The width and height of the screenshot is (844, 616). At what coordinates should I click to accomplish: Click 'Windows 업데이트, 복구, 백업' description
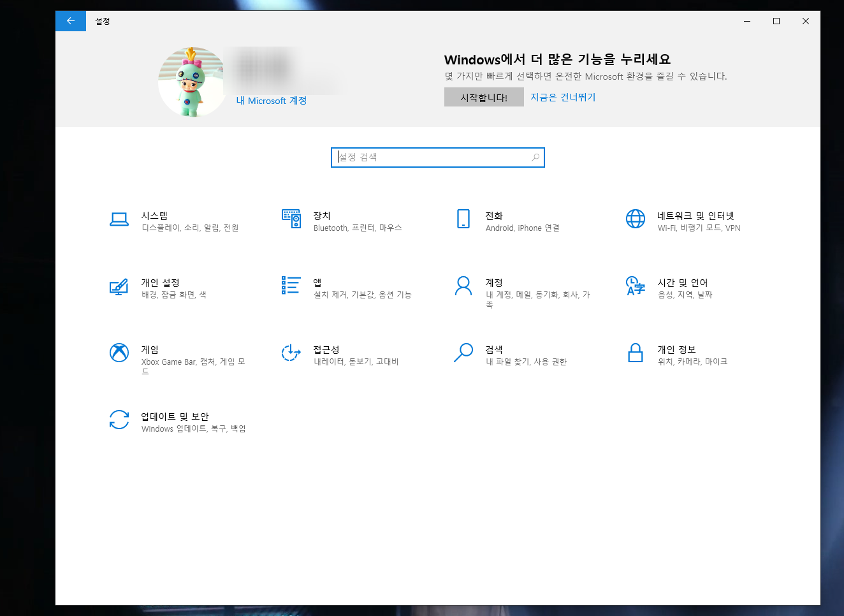194,429
